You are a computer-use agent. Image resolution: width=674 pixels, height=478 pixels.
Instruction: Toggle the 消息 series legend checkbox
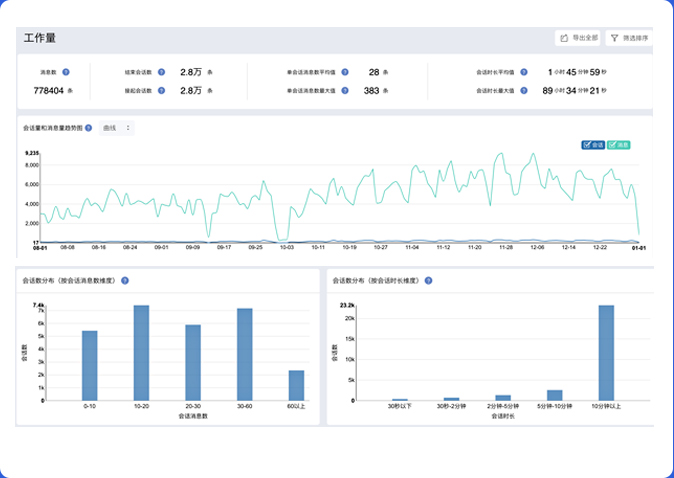click(x=618, y=145)
